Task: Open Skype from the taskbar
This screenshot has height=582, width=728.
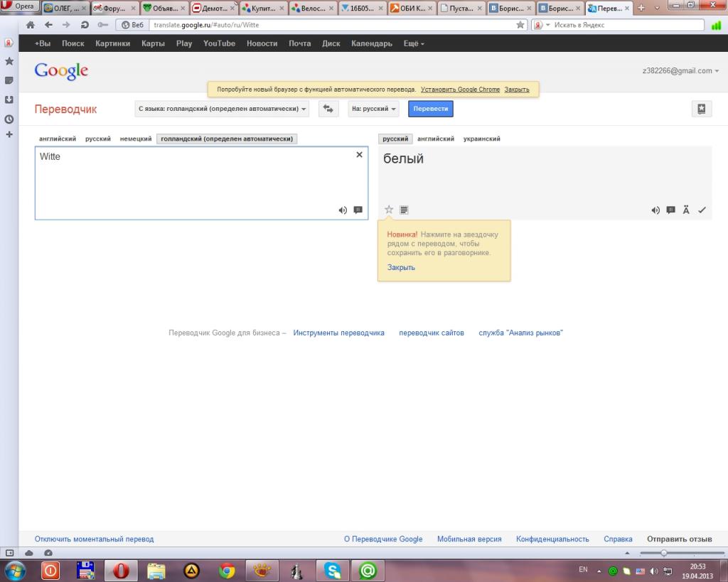Action: coord(333,571)
